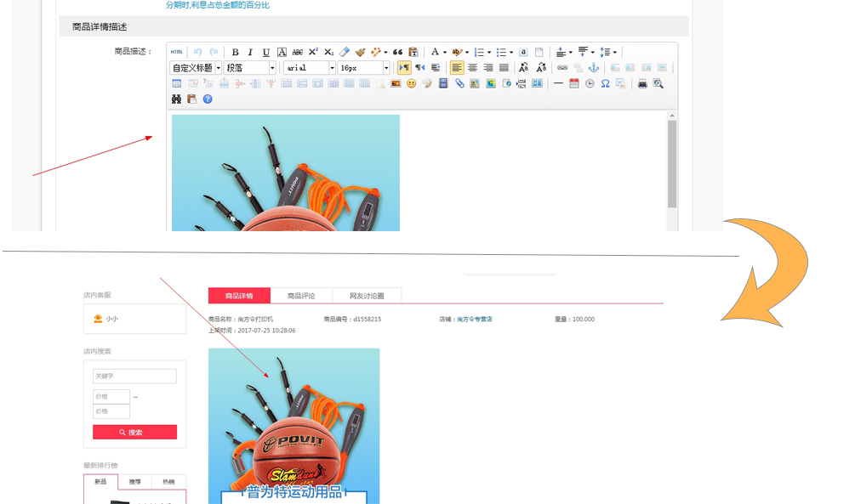Switch to HTML source view
Image resolution: width=855 pixels, height=504 pixels.
click(177, 53)
